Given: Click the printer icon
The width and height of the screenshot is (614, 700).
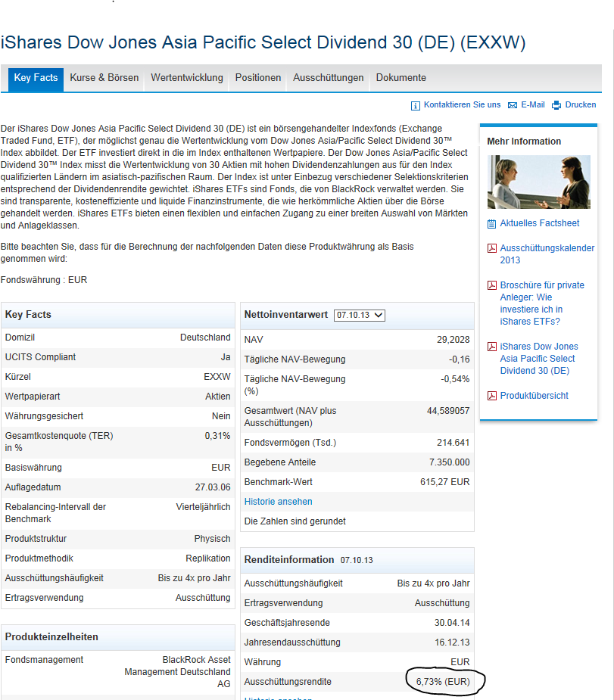Looking at the screenshot, I should (x=556, y=105).
